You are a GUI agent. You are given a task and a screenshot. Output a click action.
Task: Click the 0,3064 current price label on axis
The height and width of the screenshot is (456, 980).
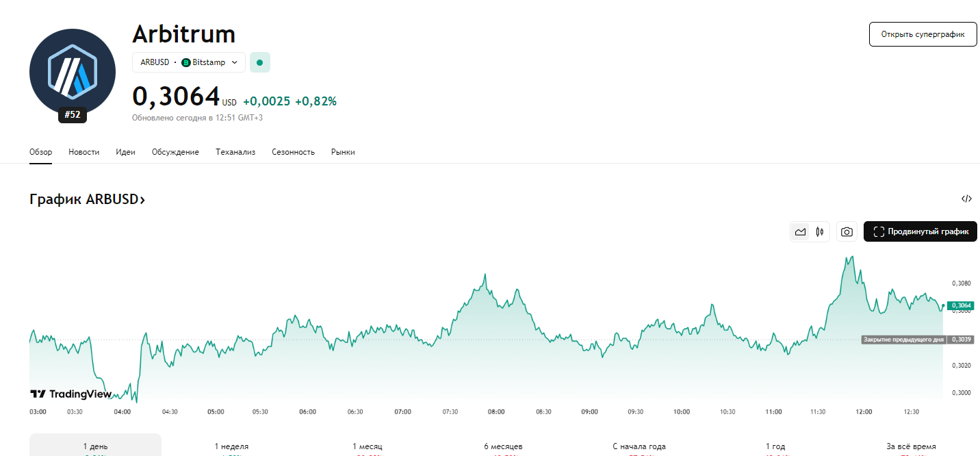pyautogui.click(x=960, y=305)
